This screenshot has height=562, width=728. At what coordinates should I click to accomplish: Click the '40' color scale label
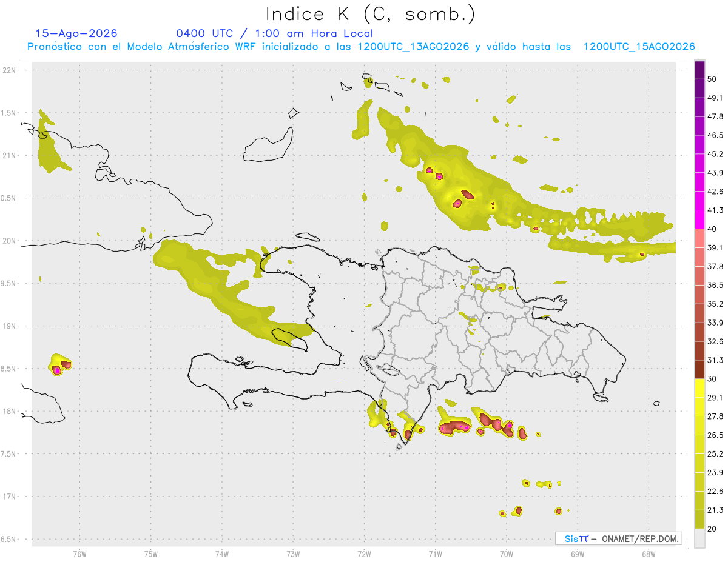pos(712,229)
